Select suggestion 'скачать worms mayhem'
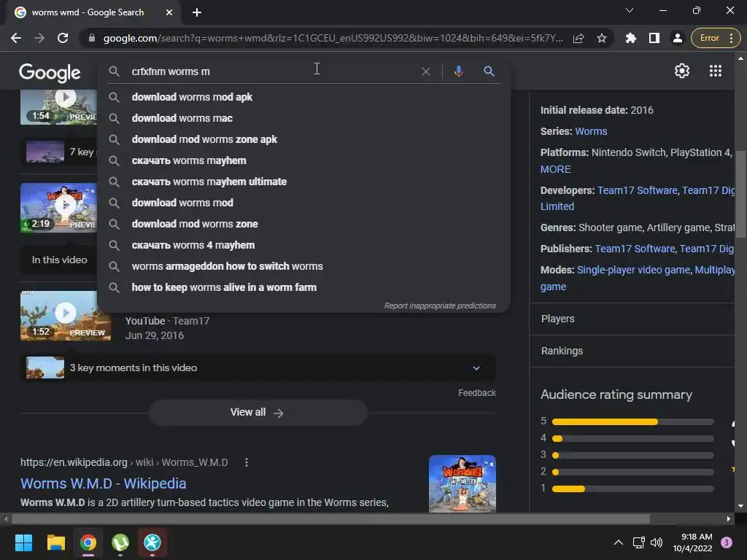Viewport: 747px width, 560px height. 303,160
